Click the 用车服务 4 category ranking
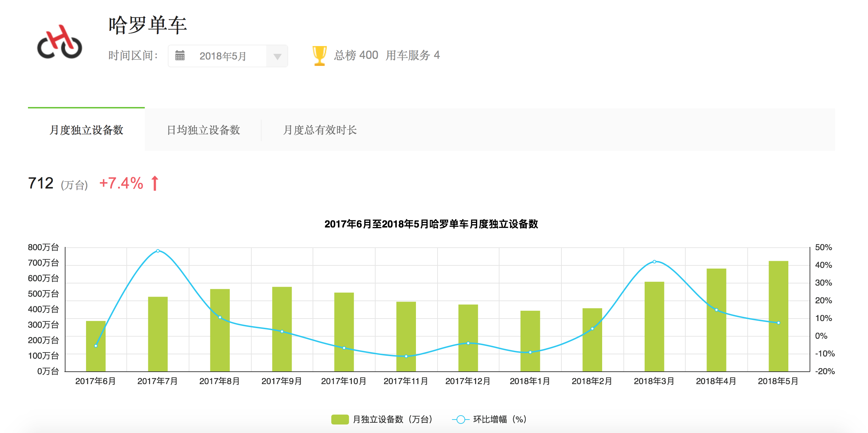 412,55
